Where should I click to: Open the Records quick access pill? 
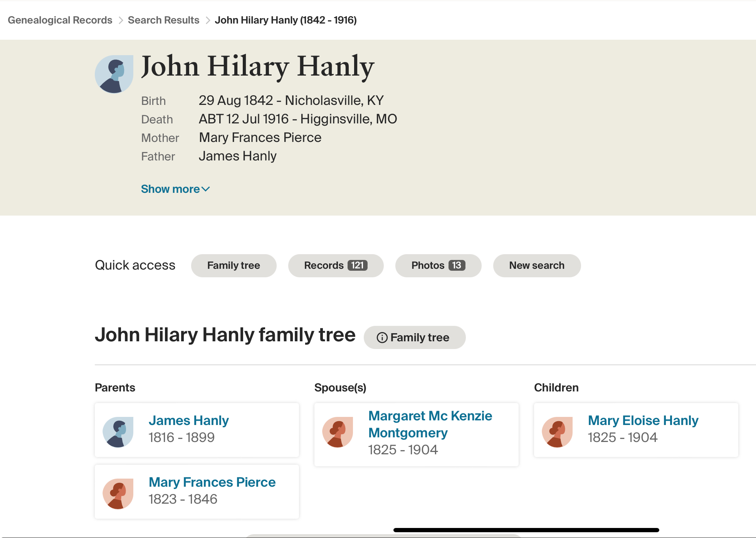click(x=335, y=265)
